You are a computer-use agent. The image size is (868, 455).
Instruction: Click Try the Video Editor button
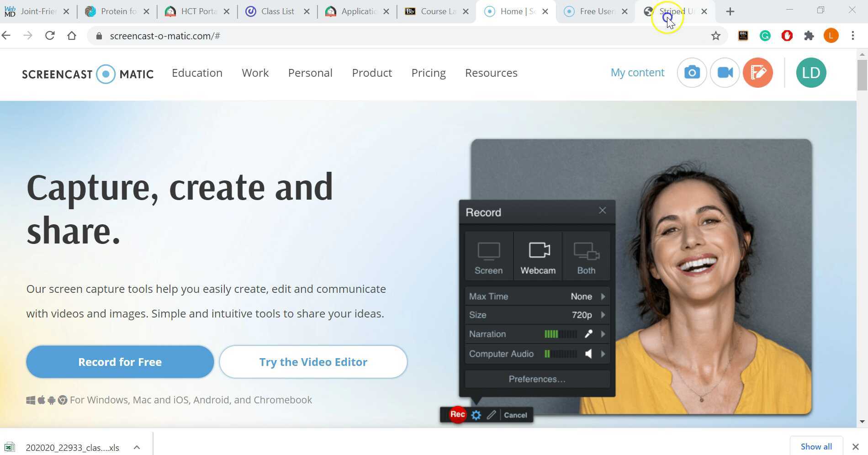point(313,362)
